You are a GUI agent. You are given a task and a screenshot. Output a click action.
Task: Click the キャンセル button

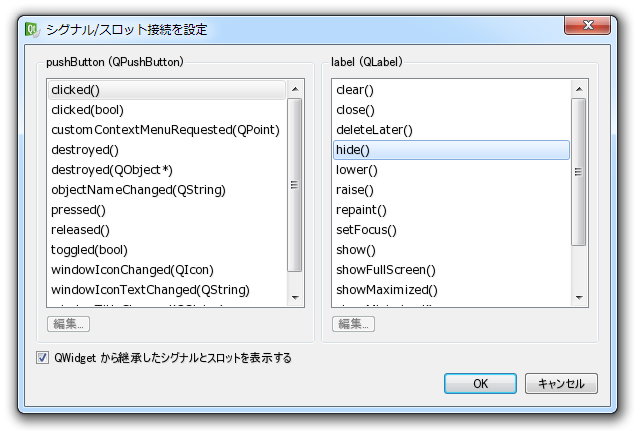[x=561, y=384]
